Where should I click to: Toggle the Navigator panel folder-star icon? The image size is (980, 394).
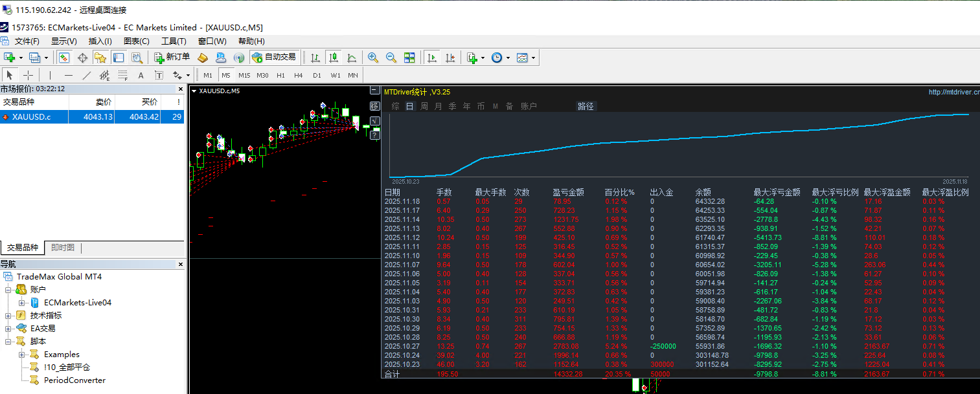pyautogui.click(x=100, y=57)
